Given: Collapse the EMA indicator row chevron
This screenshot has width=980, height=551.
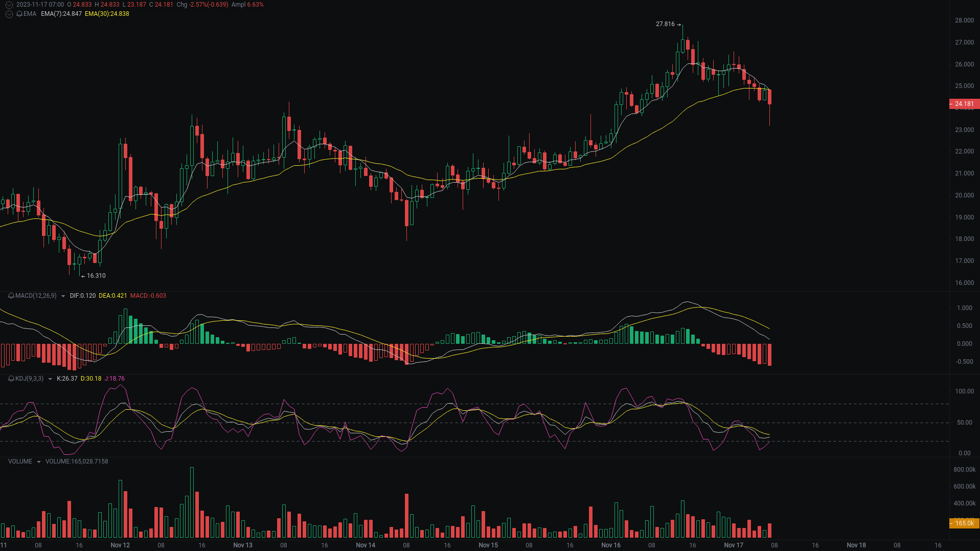Looking at the screenshot, I should [x=9, y=14].
